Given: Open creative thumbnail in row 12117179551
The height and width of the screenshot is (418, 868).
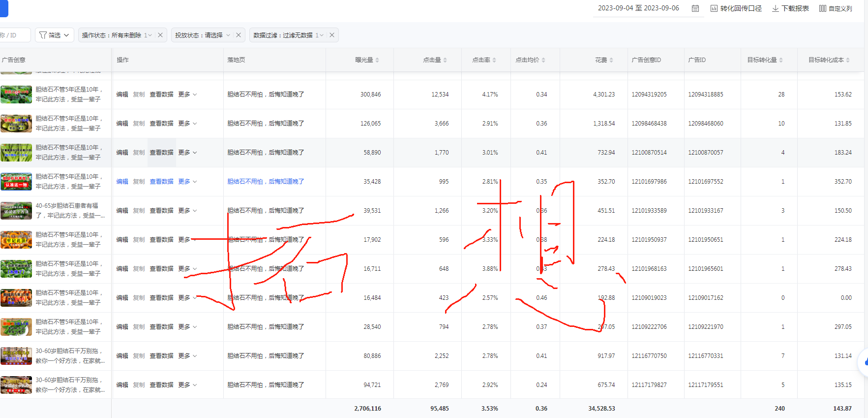Looking at the screenshot, I should (x=16, y=385).
